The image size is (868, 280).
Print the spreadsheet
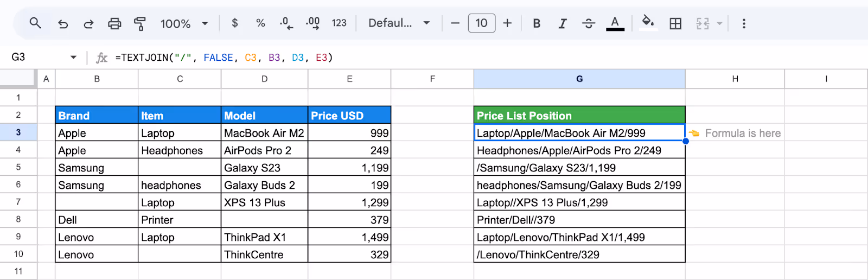[x=114, y=23]
